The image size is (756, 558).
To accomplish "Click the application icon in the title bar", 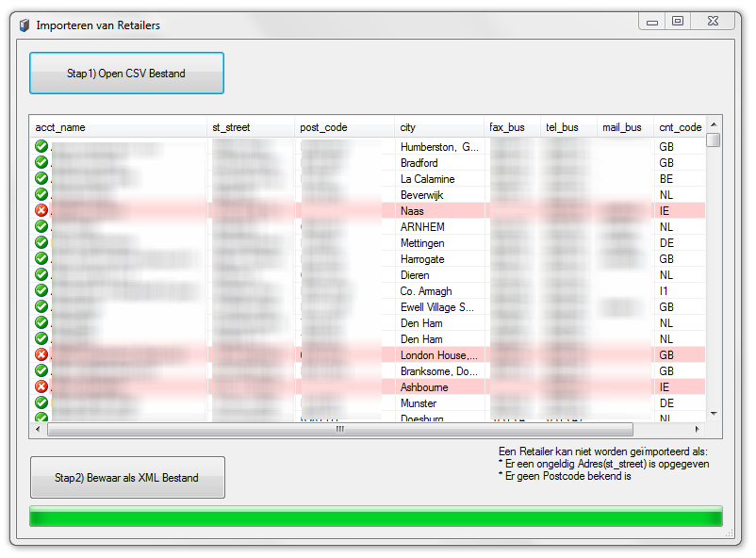I will [24, 25].
